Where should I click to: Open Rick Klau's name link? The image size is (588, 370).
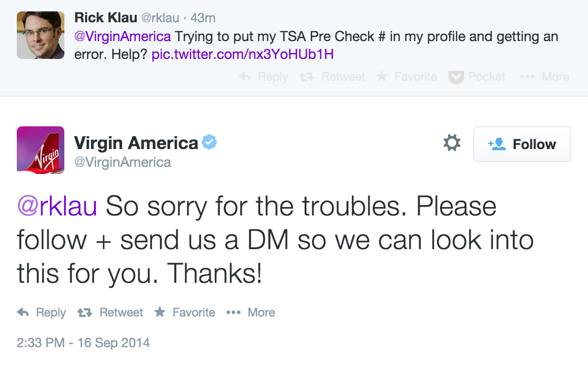point(106,18)
